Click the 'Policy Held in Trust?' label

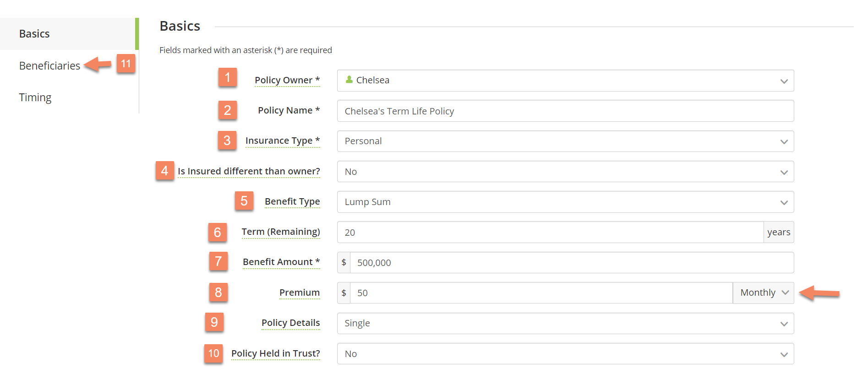tap(276, 353)
